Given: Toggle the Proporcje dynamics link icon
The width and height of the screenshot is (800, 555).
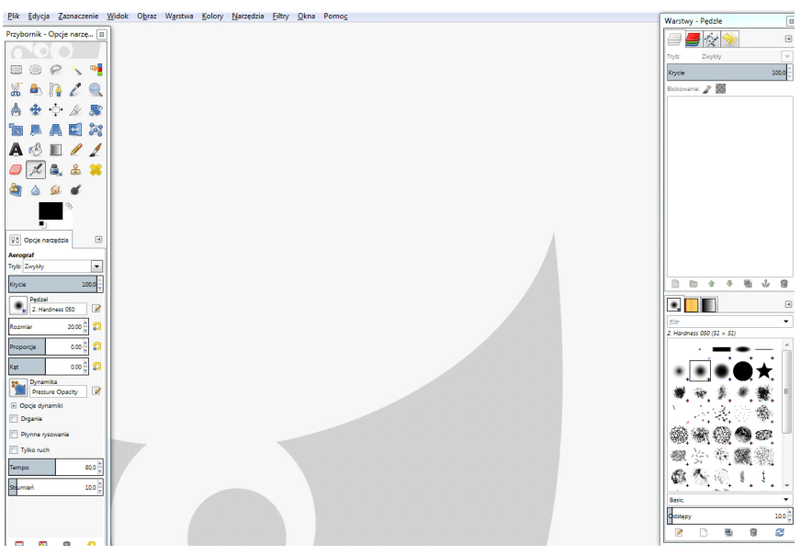Looking at the screenshot, I should coord(97,346).
